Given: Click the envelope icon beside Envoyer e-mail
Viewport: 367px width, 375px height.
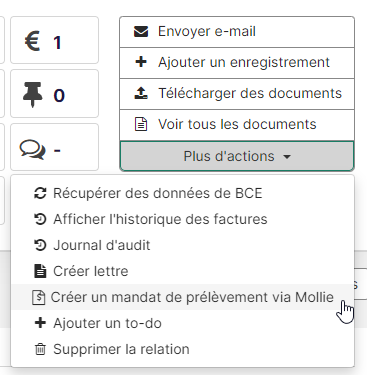Looking at the screenshot, I should [141, 32].
